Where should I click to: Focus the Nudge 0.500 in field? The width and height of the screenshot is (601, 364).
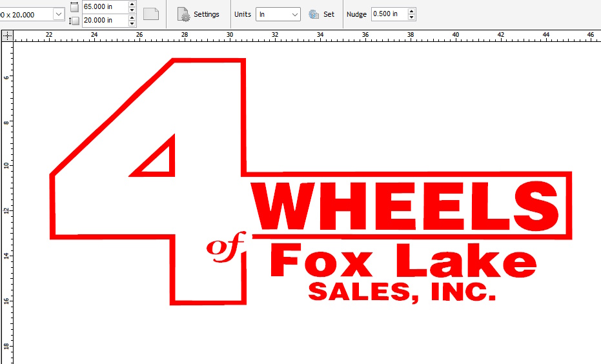(389, 14)
